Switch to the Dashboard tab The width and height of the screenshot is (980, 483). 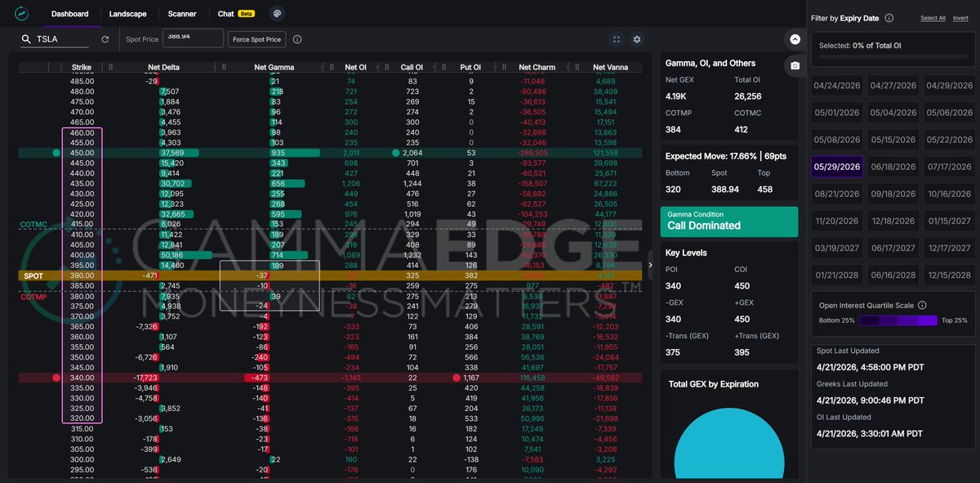pos(69,14)
